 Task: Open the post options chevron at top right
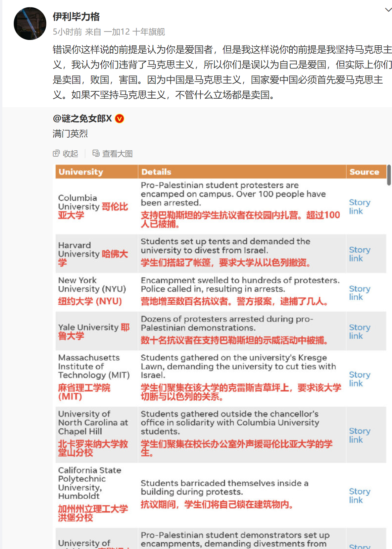[388, 10]
